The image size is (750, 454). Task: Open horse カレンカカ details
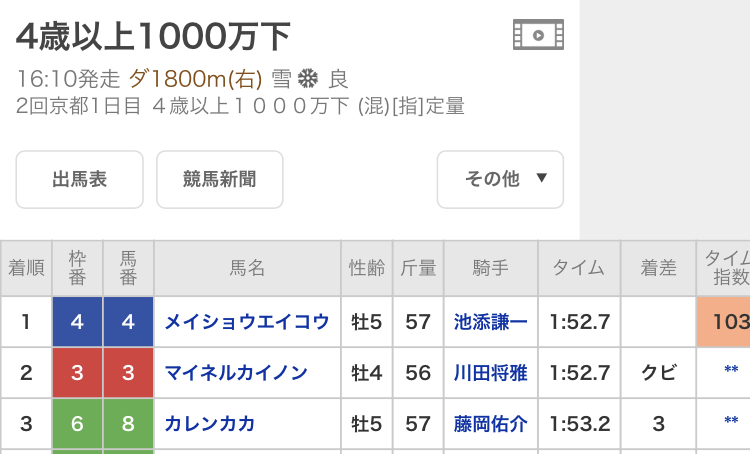(x=210, y=424)
